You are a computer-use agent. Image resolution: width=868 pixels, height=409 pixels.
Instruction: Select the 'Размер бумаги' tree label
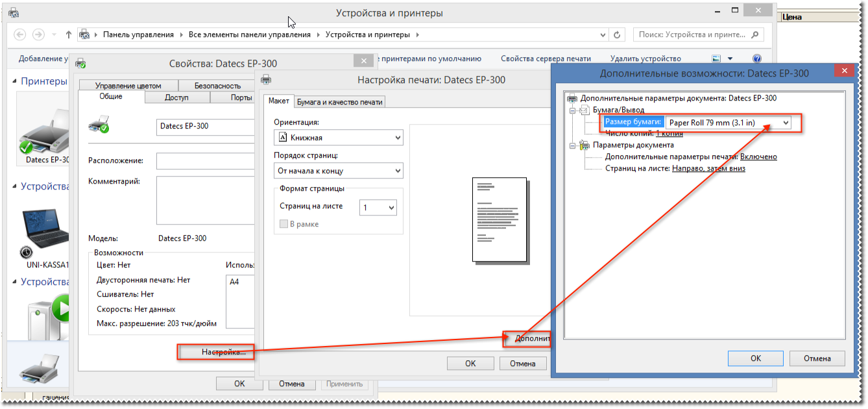pyautogui.click(x=633, y=122)
